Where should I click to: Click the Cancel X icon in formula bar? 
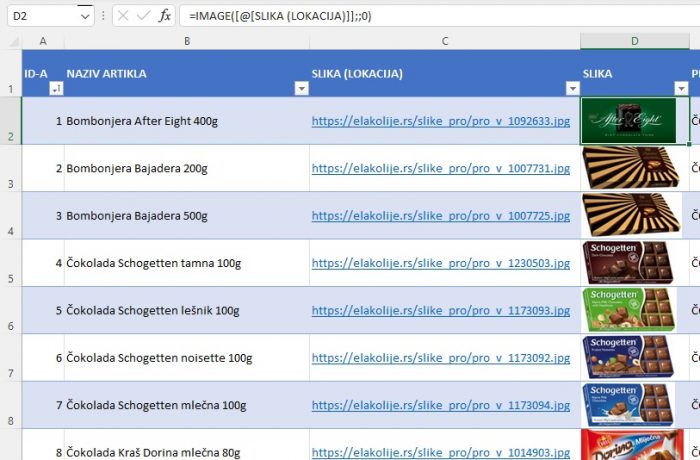point(123,16)
